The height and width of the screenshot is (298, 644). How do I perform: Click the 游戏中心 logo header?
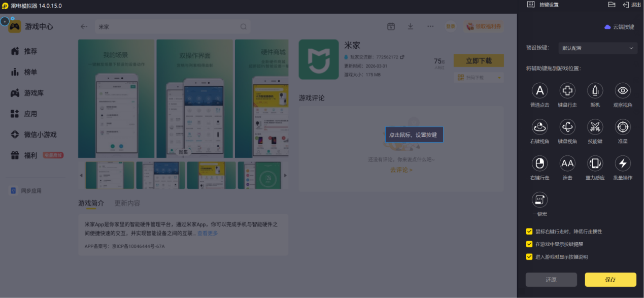[x=31, y=26]
